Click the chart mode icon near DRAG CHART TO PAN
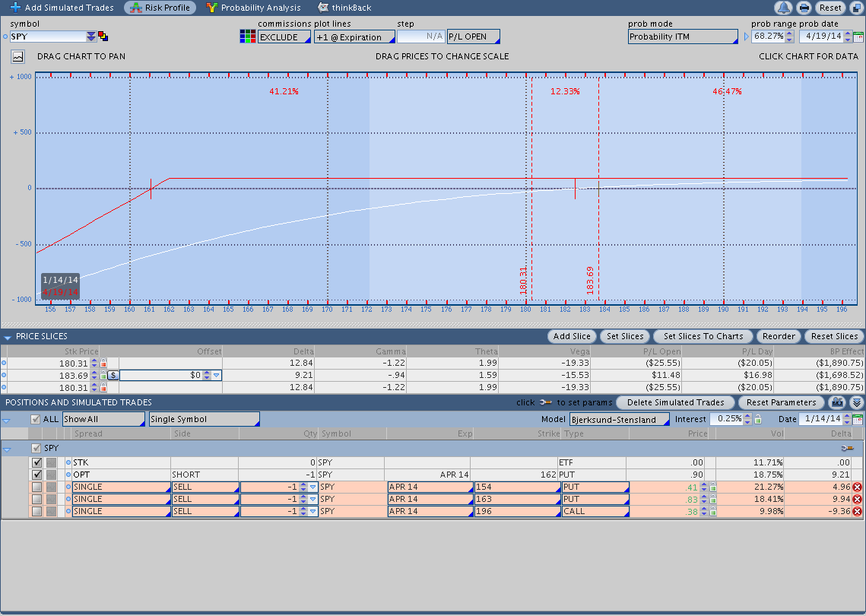Image resolution: width=866 pixels, height=616 pixels. click(x=18, y=56)
